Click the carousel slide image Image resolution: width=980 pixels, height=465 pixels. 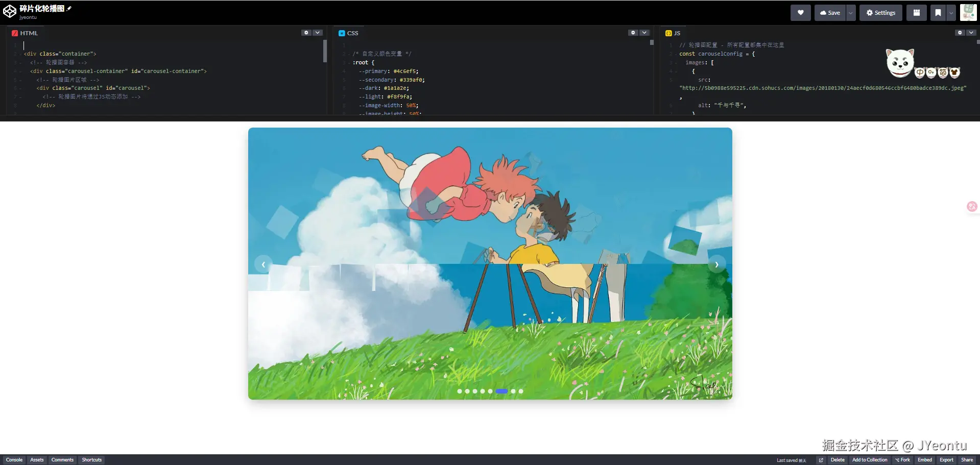[x=490, y=263]
